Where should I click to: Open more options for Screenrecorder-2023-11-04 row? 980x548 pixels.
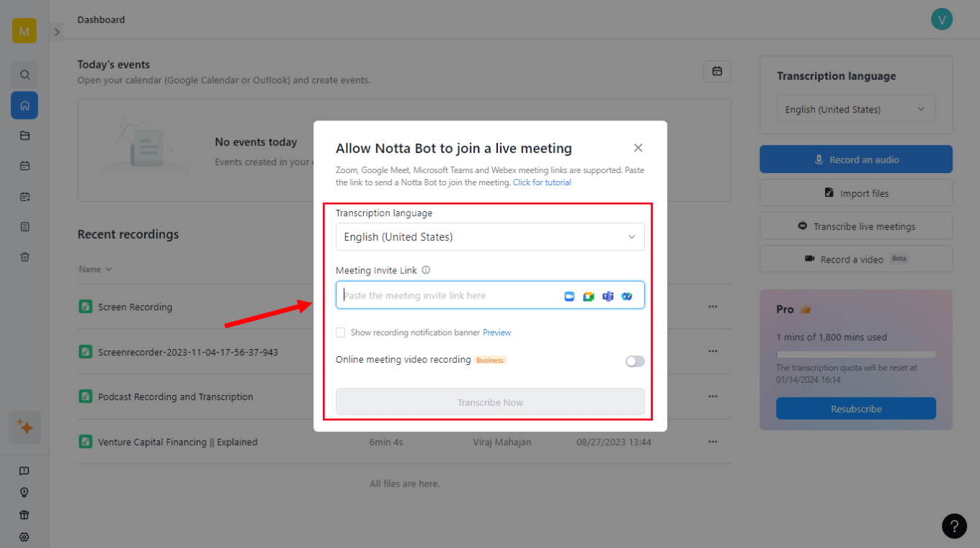point(713,351)
